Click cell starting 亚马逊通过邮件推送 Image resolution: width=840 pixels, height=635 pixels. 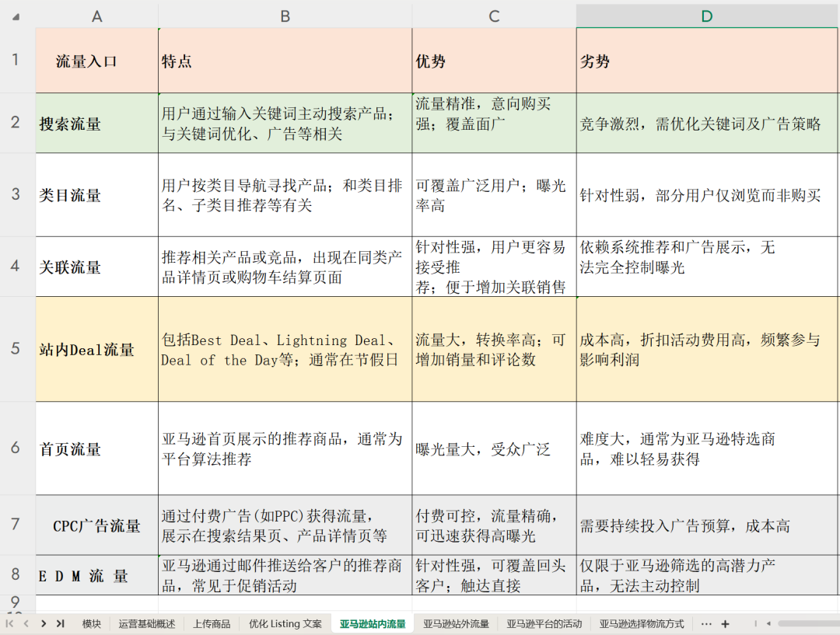click(285, 575)
